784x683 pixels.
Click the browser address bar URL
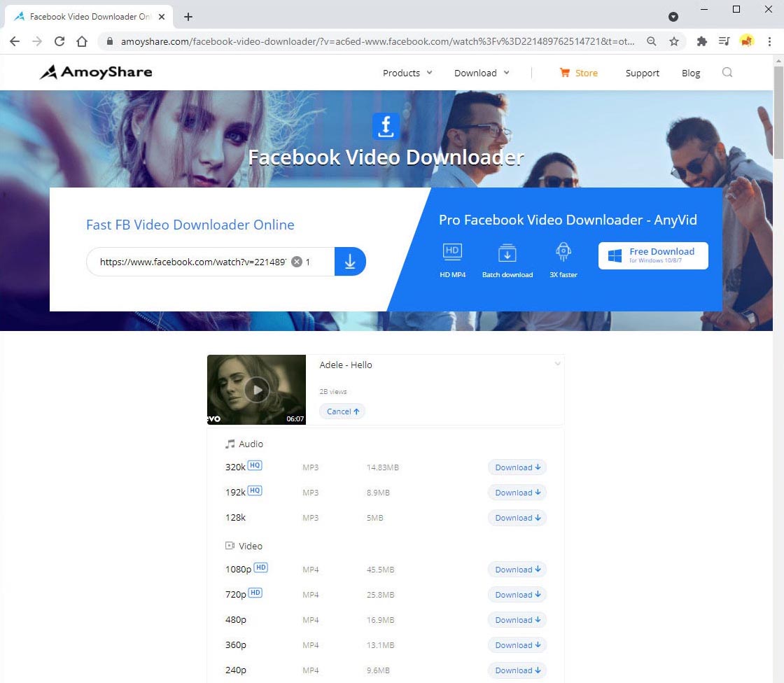click(x=377, y=41)
